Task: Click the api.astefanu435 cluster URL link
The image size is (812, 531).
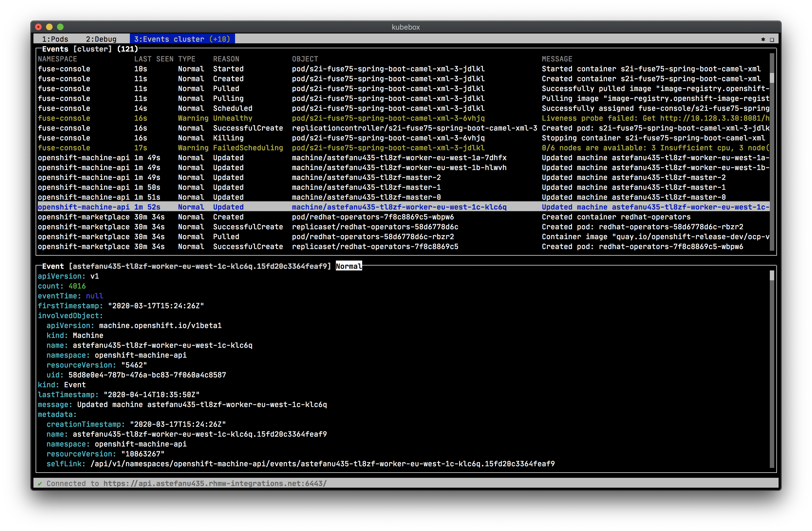Action: [x=215, y=483]
